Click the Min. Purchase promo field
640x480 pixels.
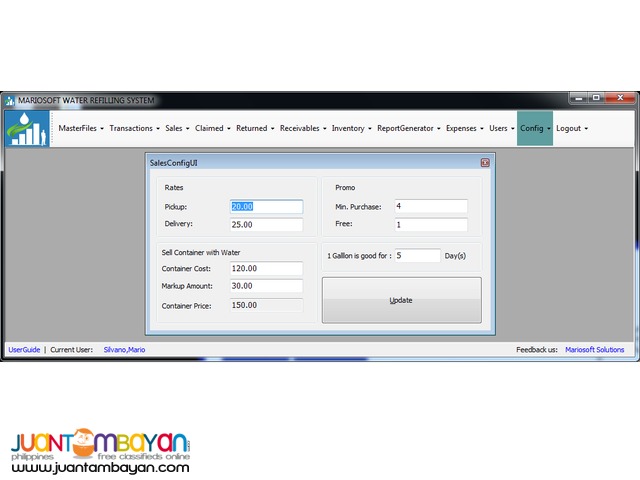[431, 206]
